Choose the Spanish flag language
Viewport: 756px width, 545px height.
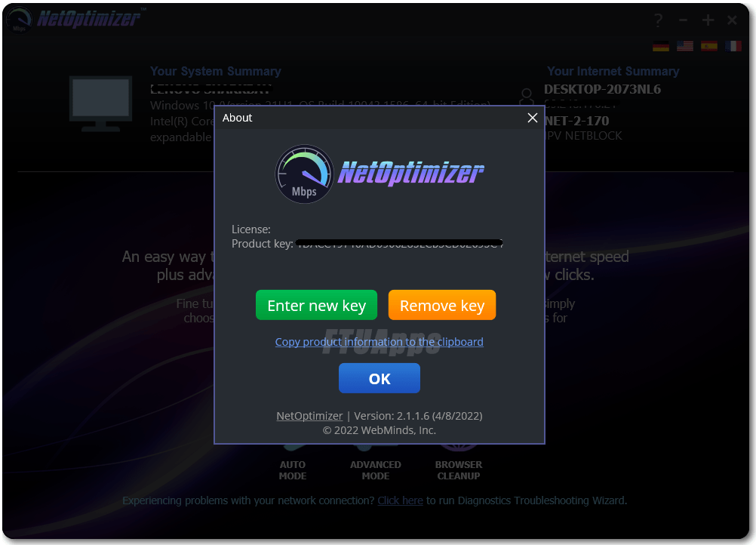708,46
